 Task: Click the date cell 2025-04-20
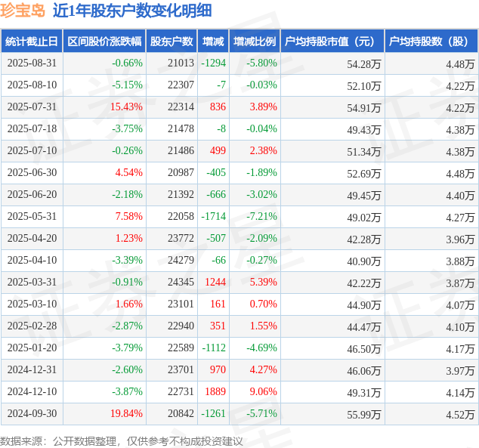click(32, 238)
